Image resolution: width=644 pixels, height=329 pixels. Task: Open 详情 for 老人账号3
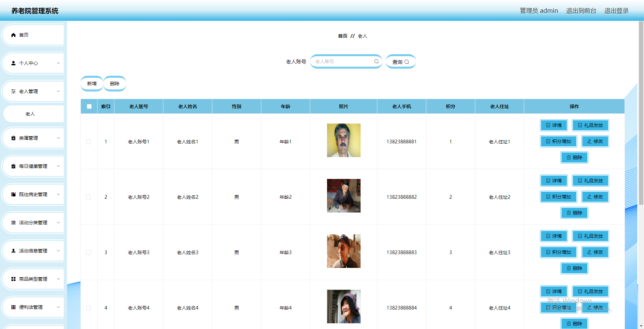pos(554,236)
